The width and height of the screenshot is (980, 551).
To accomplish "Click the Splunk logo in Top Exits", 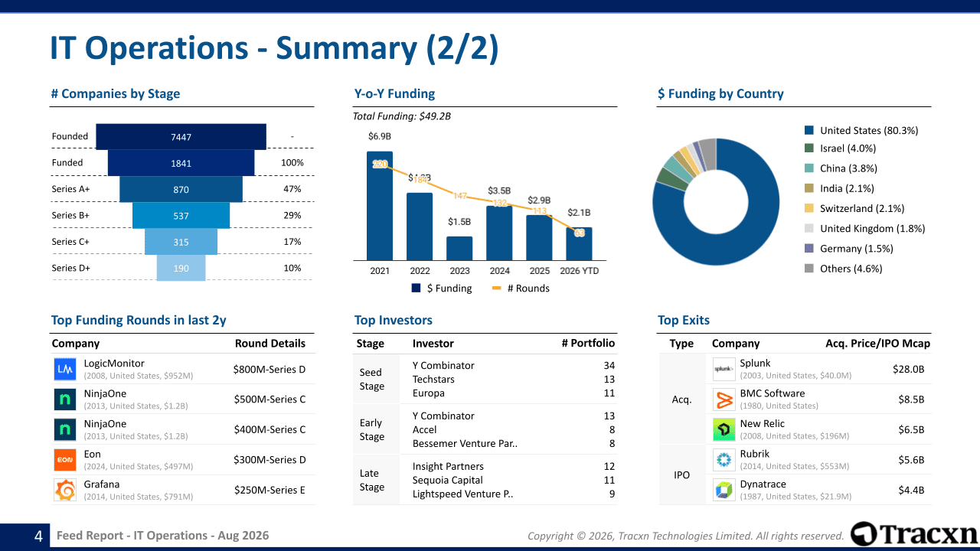I will (x=724, y=369).
